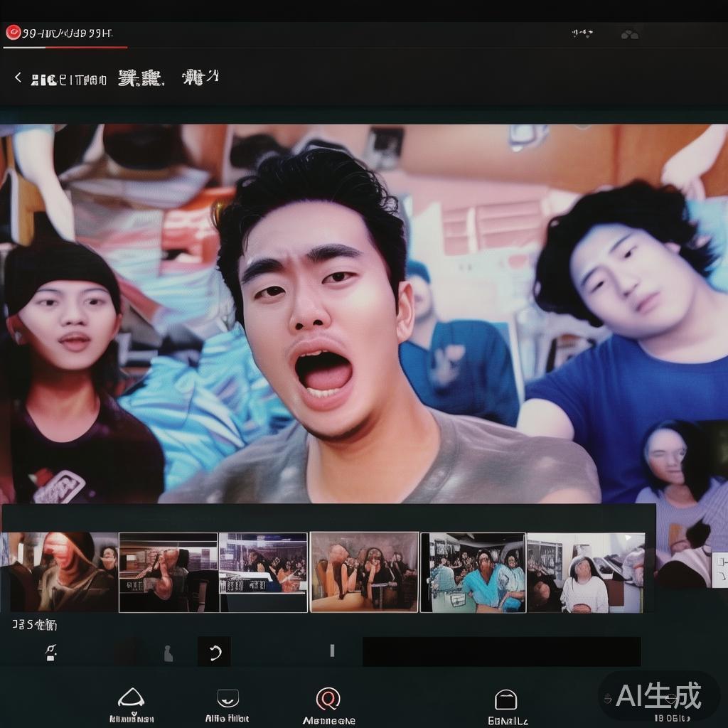The width and height of the screenshot is (728, 728).
Task: Click the playhead marker in the toolbar row
Action: click(331, 651)
